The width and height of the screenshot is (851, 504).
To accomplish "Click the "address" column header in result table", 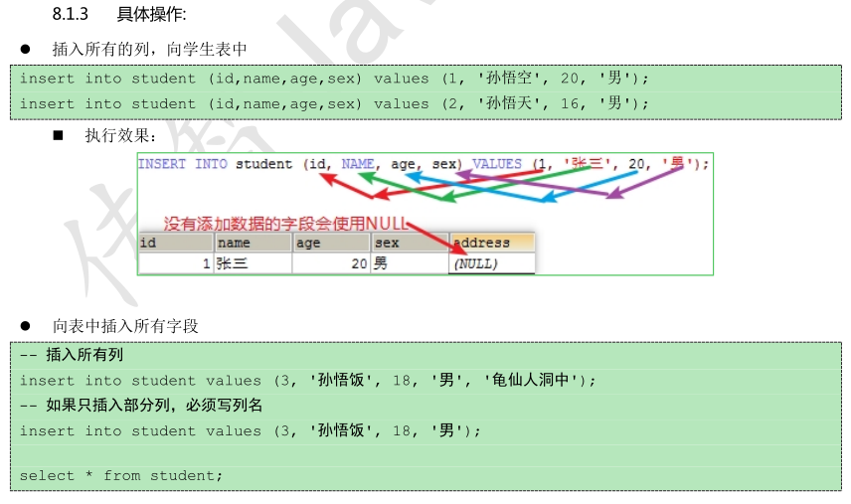I will coord(492,243).
